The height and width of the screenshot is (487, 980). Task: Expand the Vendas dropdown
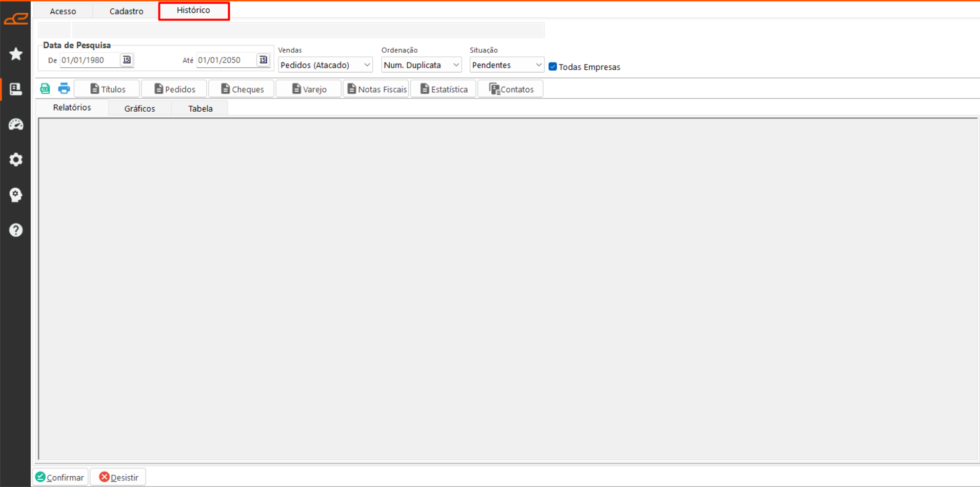367,65
